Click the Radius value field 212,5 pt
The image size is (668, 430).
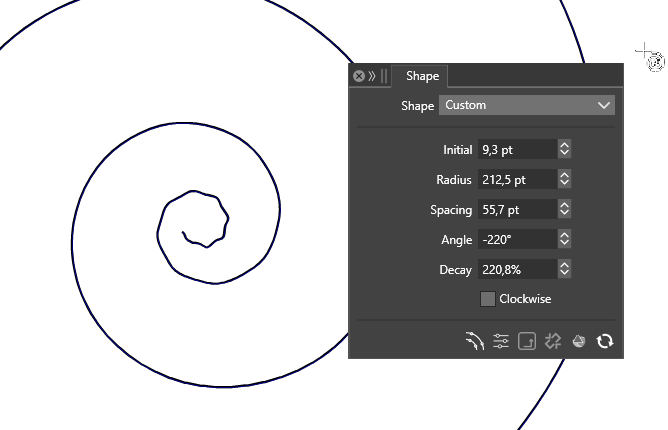(x=517, y=179)
